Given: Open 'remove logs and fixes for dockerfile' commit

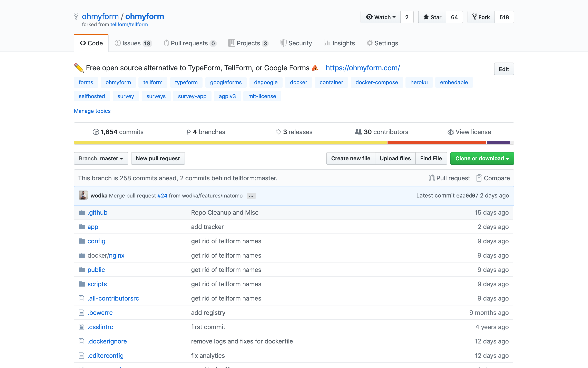Looking at the screenshot, I should click(242, 341).
